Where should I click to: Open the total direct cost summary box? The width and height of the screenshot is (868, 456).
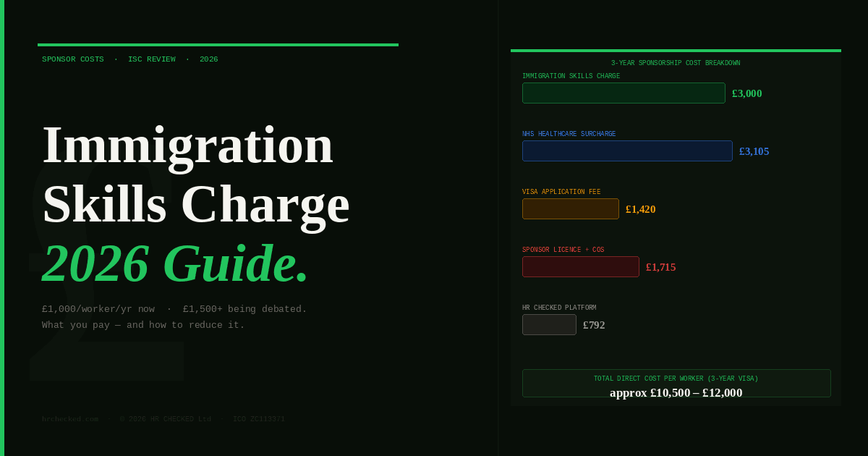pyautogui.click(x=676, y=383)
